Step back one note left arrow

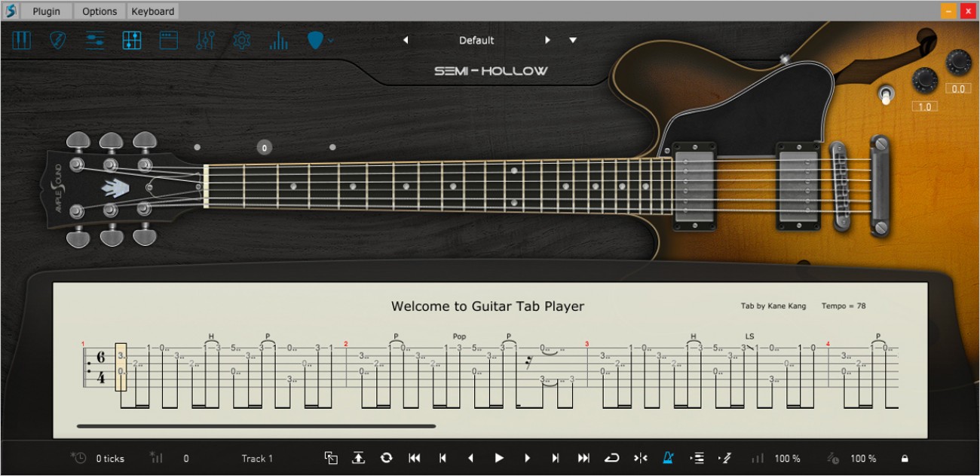tap(471, 458)
